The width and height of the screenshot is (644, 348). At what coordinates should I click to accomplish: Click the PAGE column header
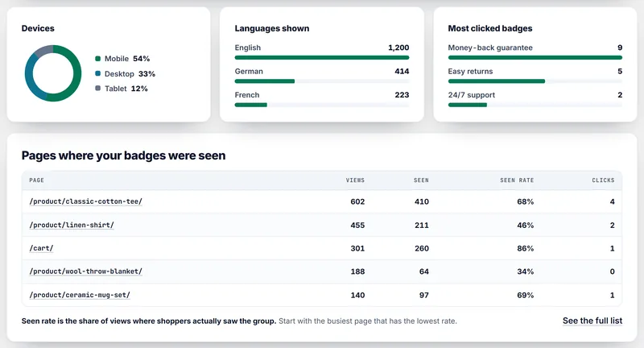[36, 180]
